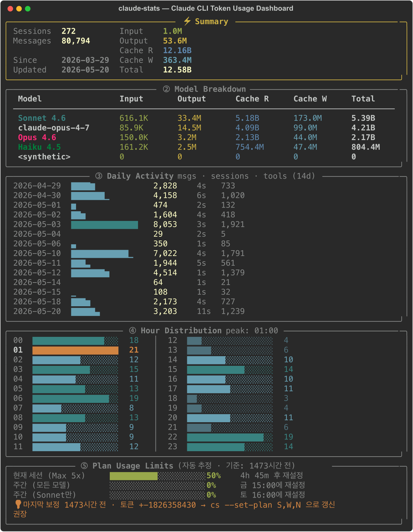This screenshot has width=413, height=532.
Task: Click the Updated date 2026-05-20
Action: pyautogui.click(x=85, y=70)
